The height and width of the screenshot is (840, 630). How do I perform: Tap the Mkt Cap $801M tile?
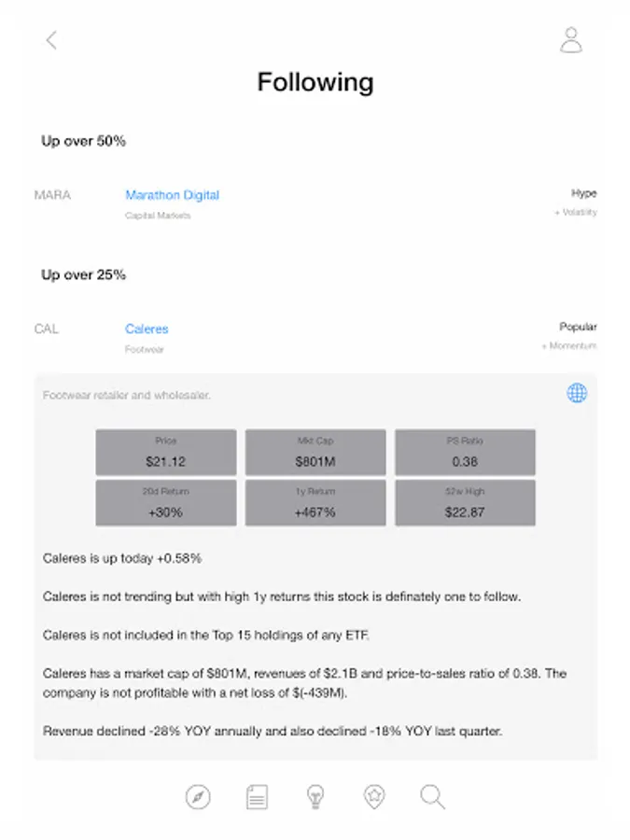[x=315, y=453]
